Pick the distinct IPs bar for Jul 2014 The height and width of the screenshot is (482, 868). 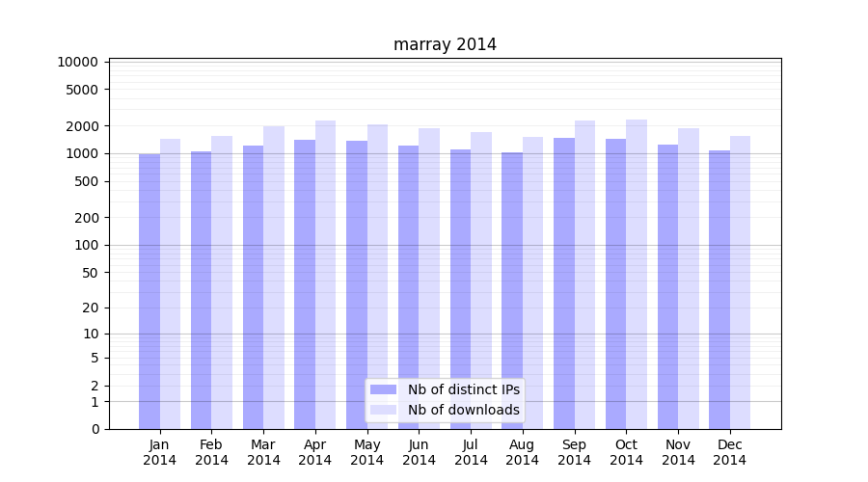[x=460, y=289]
